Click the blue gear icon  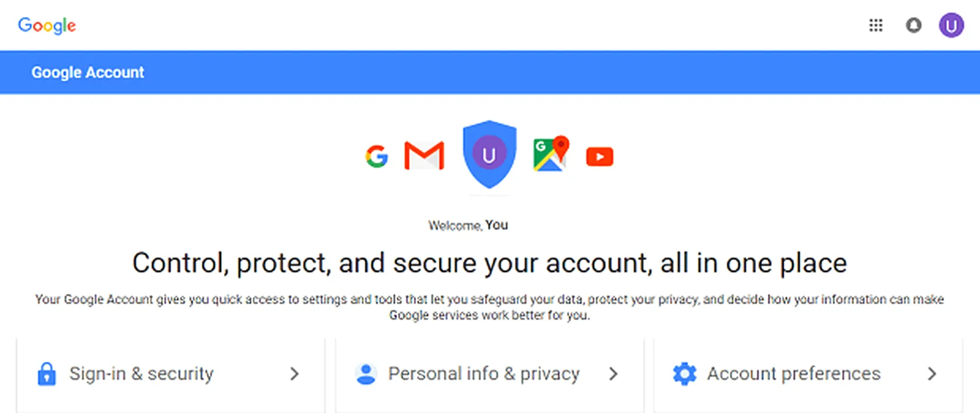(685, 374)
